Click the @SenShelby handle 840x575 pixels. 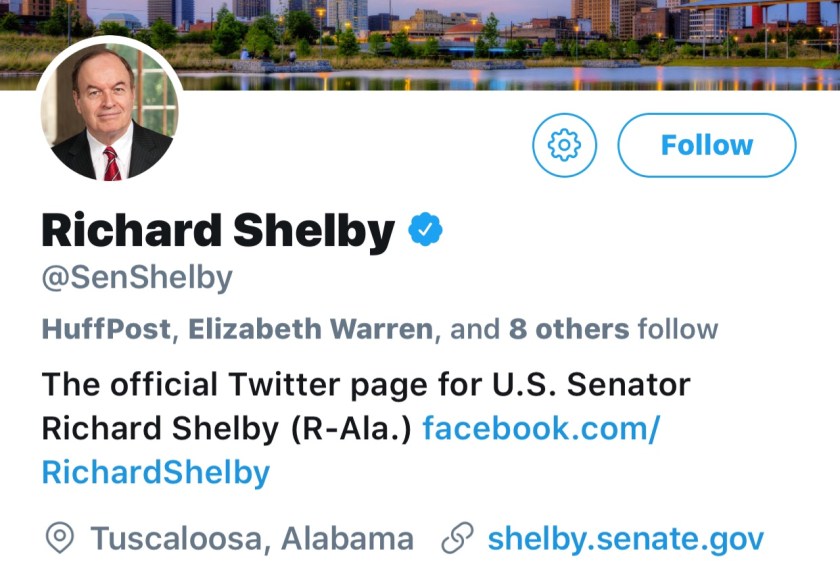point(137,277)
